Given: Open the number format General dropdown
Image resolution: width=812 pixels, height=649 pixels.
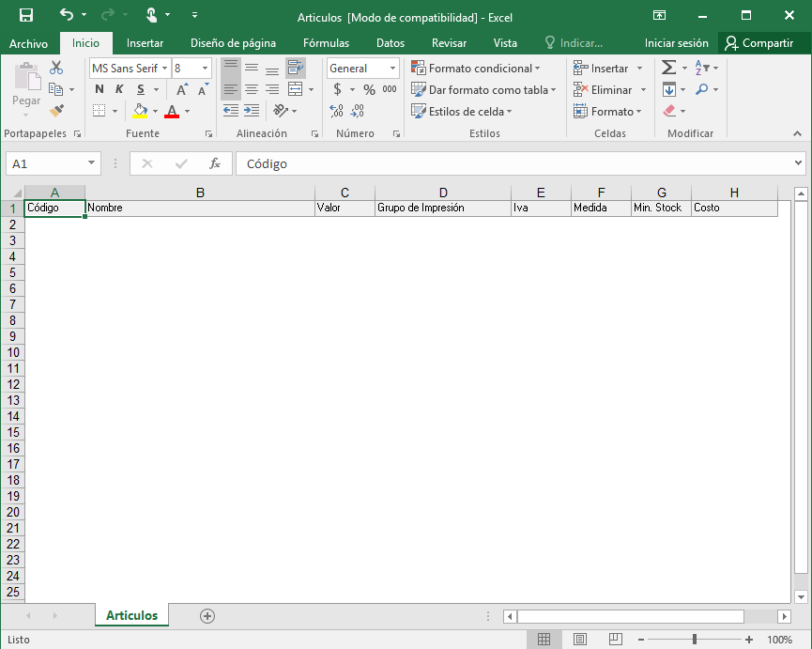Looking at the screenshot, I should point(393,69).
